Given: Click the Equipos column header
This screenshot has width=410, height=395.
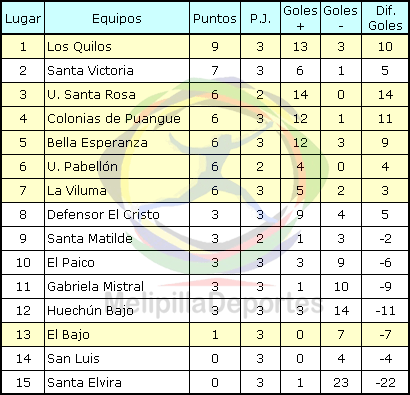Looking at the screenshot, I should pos(117,18).
